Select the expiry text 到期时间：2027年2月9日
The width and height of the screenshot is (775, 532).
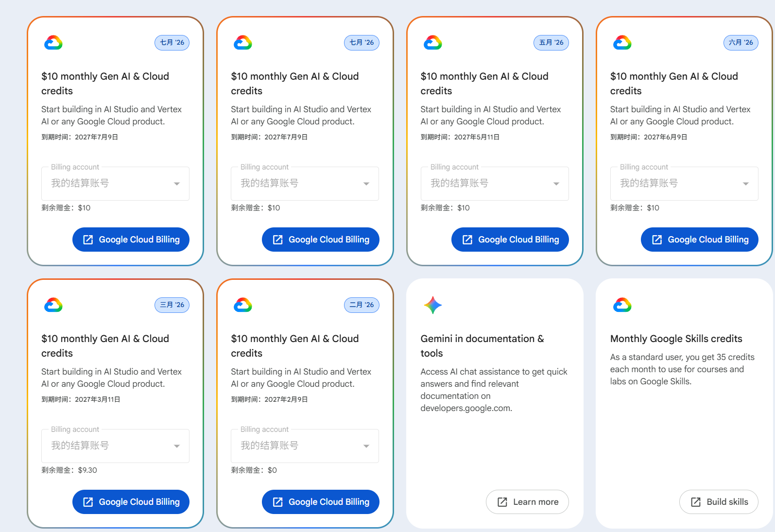tap(269, 399)
